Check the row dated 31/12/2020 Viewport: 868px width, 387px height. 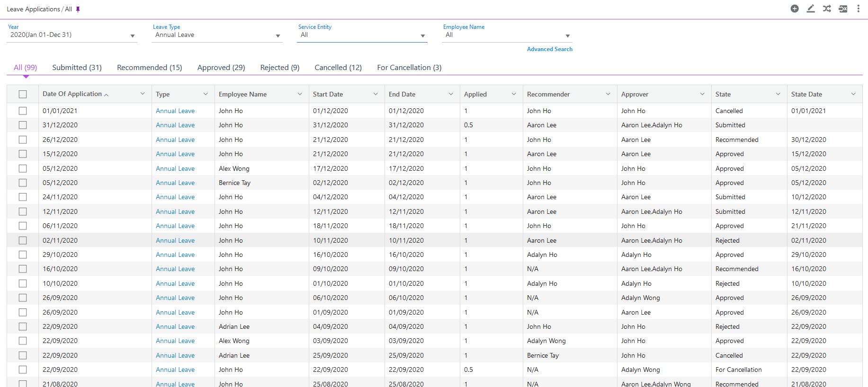tap(23, 125)
